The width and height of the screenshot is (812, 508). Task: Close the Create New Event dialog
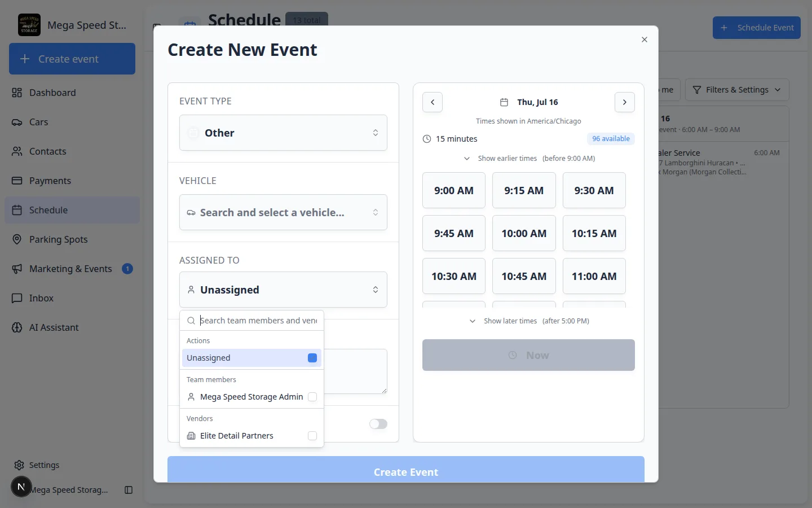pyautogui.click(x=645, y=40)
